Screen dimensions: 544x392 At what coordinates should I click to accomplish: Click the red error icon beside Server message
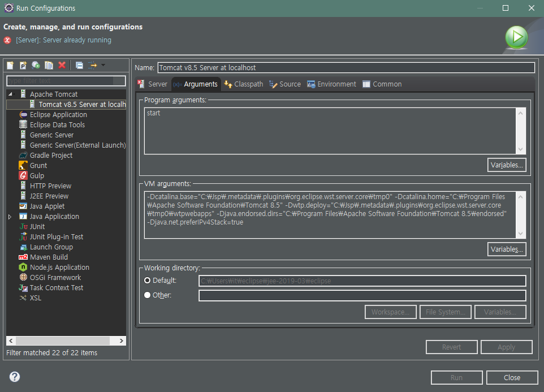[7, 40]
